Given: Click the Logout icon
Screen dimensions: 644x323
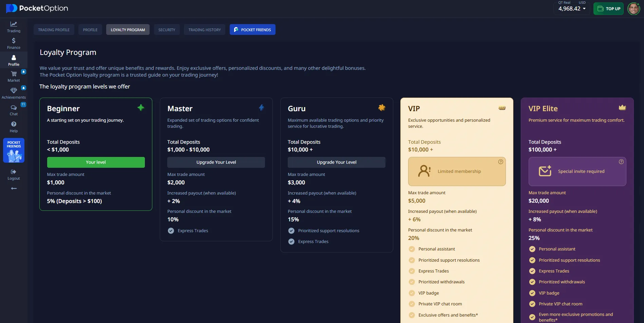Looking at the screenshot, I should [x=14, y=172].
